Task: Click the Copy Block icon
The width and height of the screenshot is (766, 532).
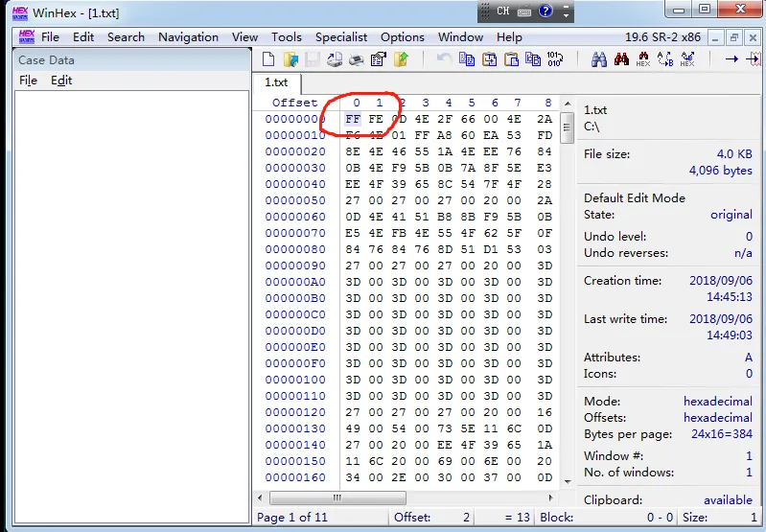Action: (x=467, y=59)
